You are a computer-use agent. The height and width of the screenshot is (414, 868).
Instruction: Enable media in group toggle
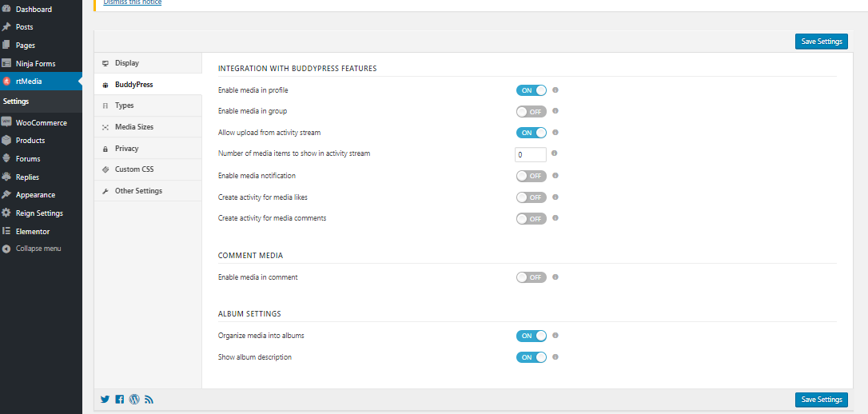(x=532, y=111)
